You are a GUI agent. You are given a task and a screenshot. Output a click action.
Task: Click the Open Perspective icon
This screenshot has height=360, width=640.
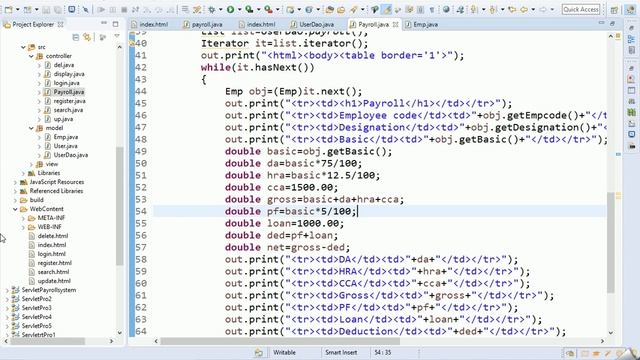[x=614, y=9]
